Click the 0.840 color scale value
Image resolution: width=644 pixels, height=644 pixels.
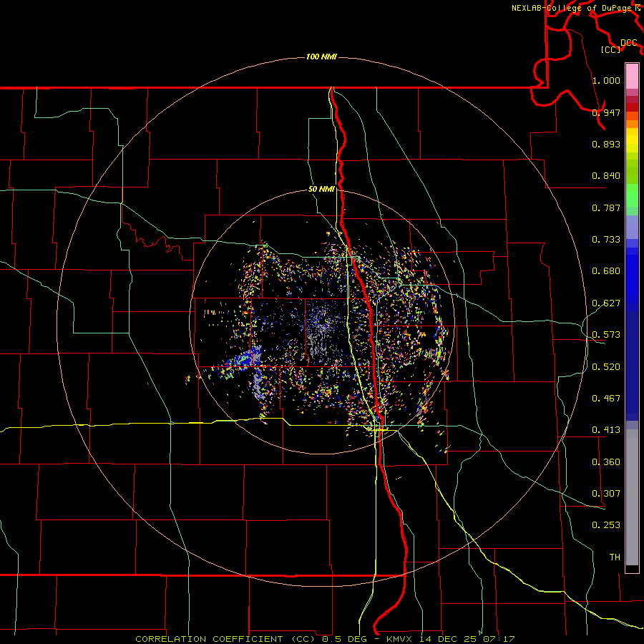606,175
